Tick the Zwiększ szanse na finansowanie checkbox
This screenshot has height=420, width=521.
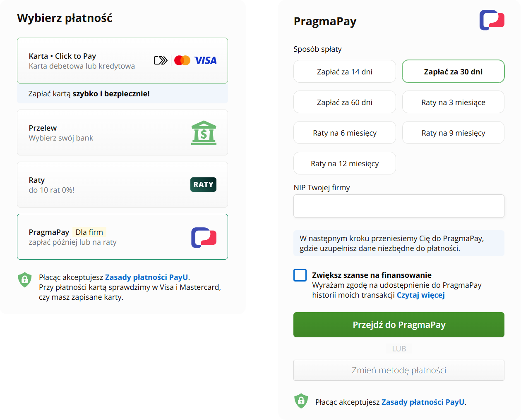pos(300,275)
